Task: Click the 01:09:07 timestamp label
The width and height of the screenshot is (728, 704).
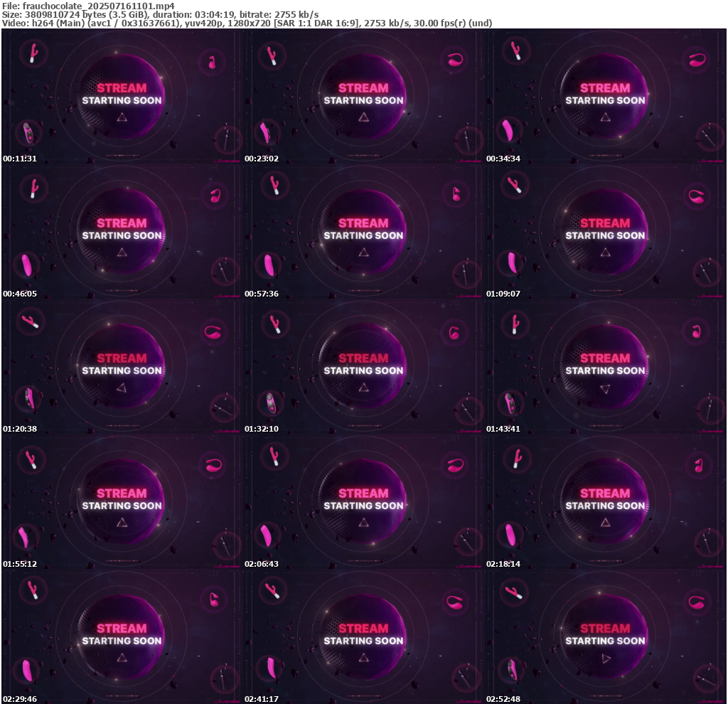Action: (503, 294)
